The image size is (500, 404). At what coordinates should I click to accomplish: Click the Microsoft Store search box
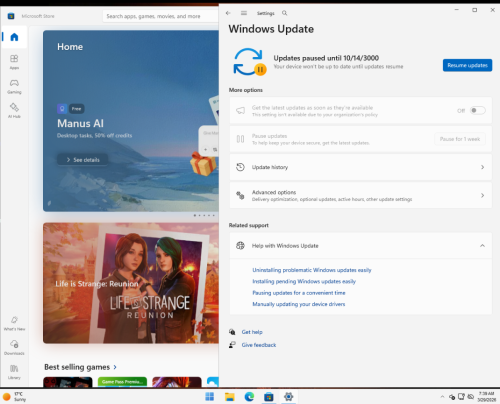pos(160,16)
